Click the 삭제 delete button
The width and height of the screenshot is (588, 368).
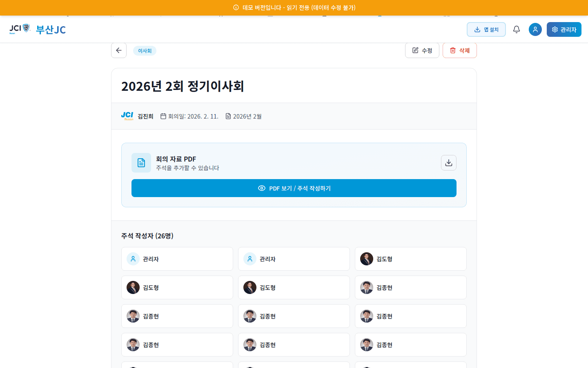point(459,50)
